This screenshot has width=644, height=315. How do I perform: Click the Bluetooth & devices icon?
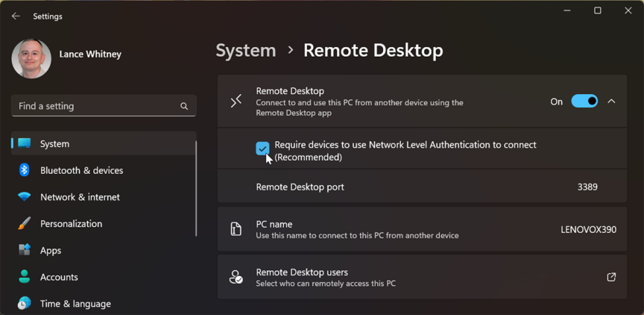click(25, 170)
